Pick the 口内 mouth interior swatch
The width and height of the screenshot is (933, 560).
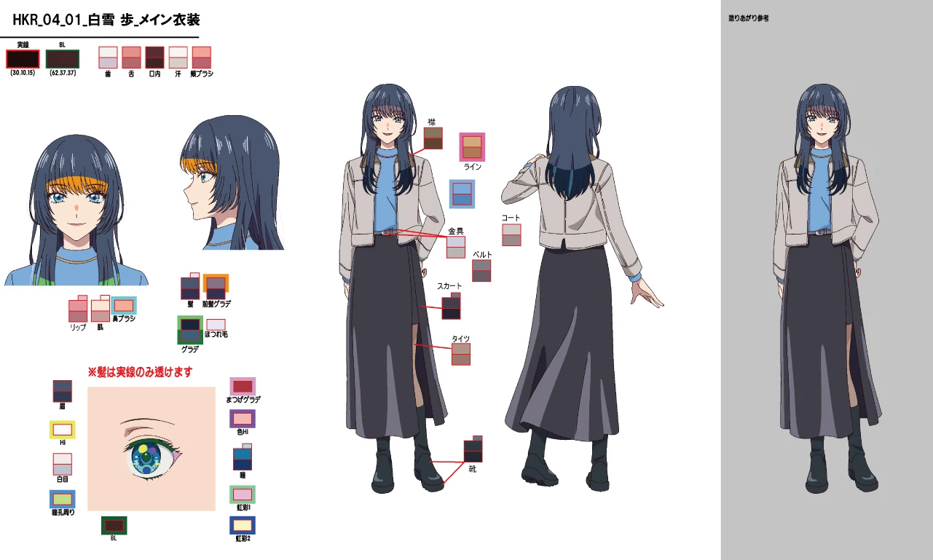[154, 58]
